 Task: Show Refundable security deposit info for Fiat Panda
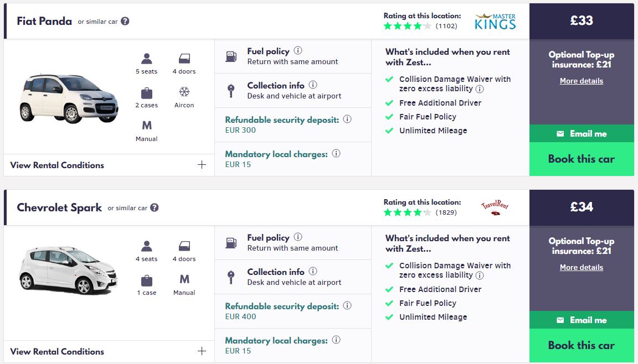pyautogui.click(x=347, y=119)
